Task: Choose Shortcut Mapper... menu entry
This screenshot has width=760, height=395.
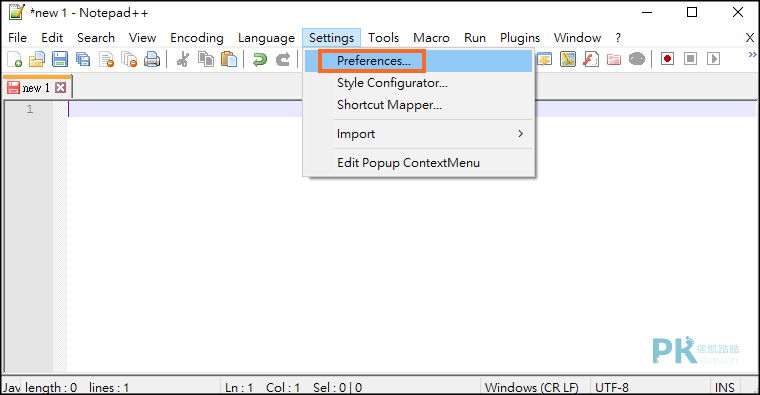Action: (x=419, y=105)
